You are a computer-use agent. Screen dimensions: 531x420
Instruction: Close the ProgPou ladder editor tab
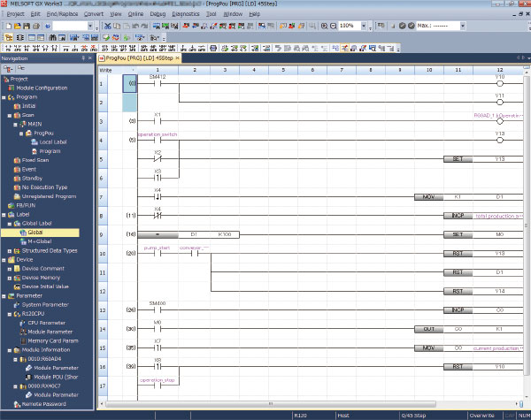pyautogui.click(x=177, y=58)
